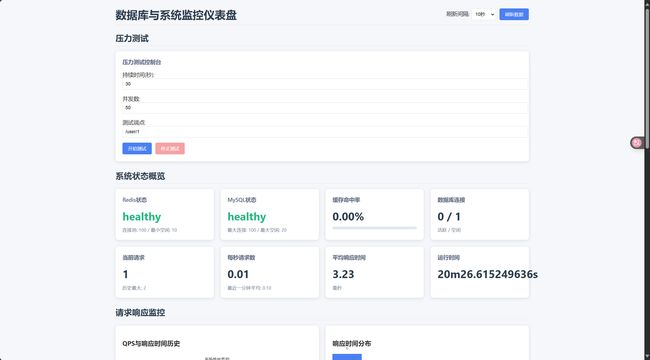The height and width of the screenshot is (360, 650).
Task: Click the 响应时间分布 chart title
Action: (352, 343)
